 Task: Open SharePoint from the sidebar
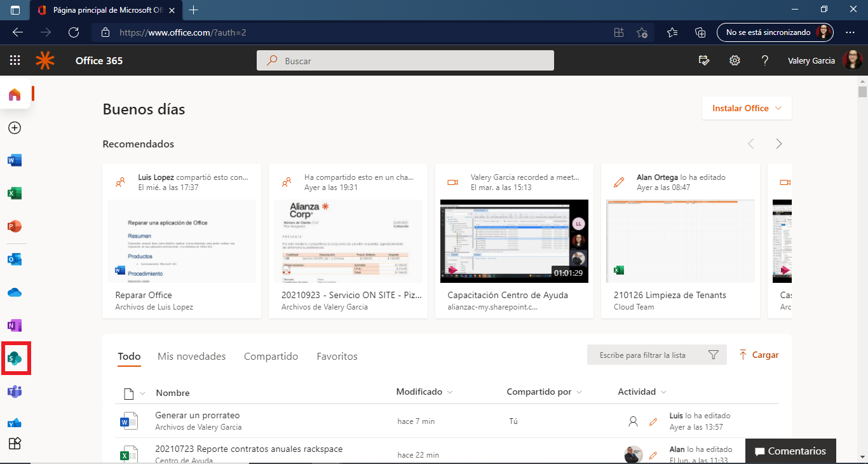point(14,358)
